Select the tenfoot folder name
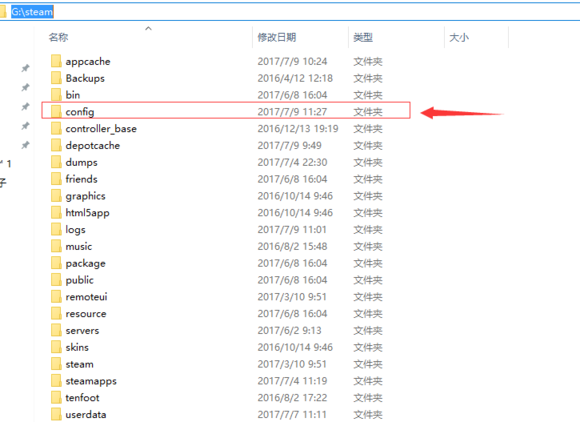 [82, 398]
